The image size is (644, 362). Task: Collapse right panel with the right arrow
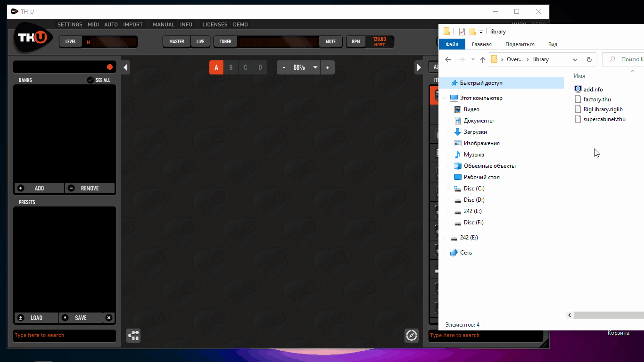click(x=419, y=67)
